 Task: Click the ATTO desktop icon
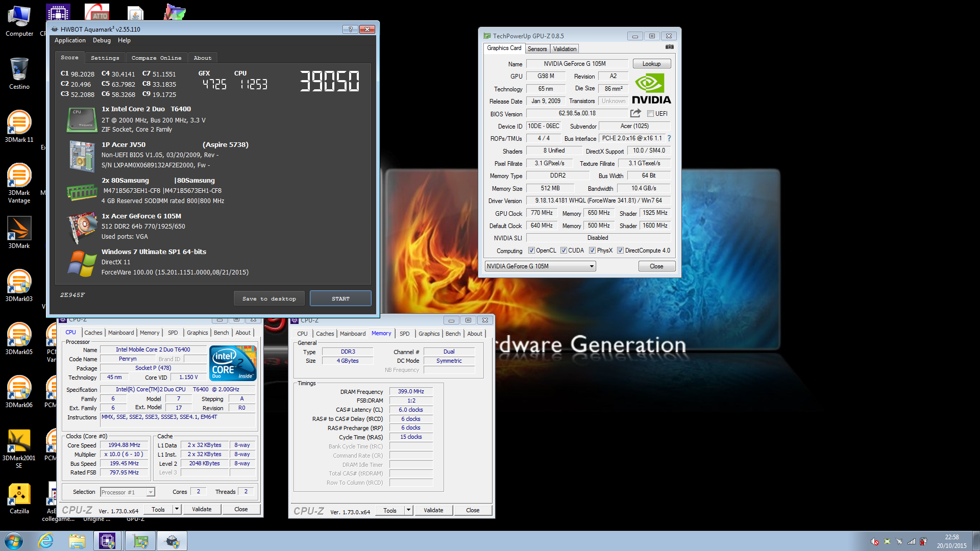97,11
